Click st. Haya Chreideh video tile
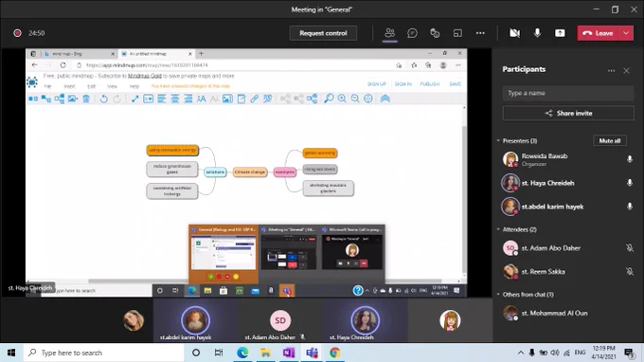The image size is (644, 362). coord(365,320)
